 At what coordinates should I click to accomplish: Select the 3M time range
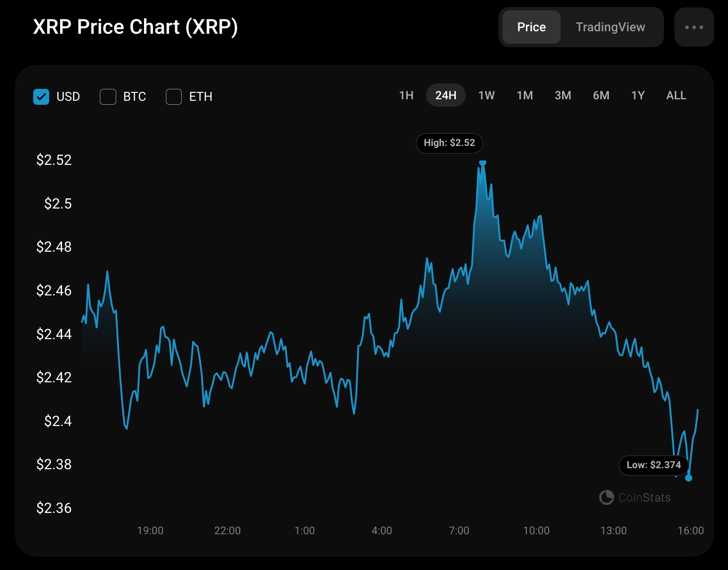click(563, 95)
